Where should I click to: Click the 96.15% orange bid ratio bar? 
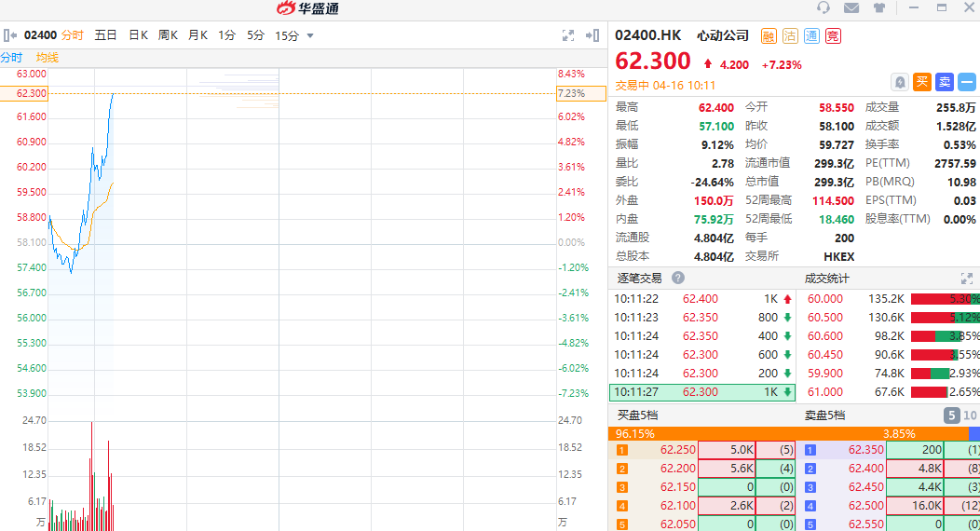(787, 433)
